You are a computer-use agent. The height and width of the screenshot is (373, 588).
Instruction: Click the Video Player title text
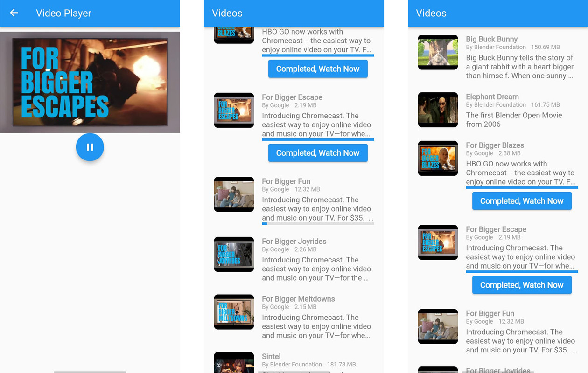tap(63, 13)
